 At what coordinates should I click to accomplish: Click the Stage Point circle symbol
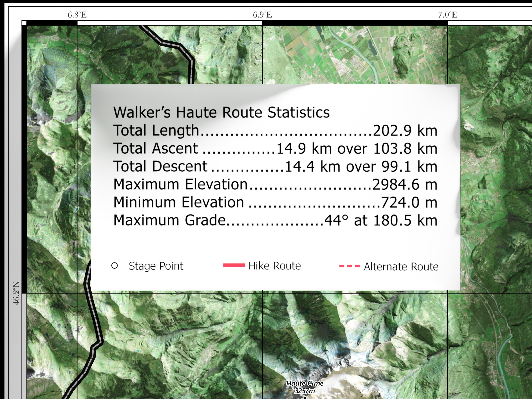[x=115, y=266]
